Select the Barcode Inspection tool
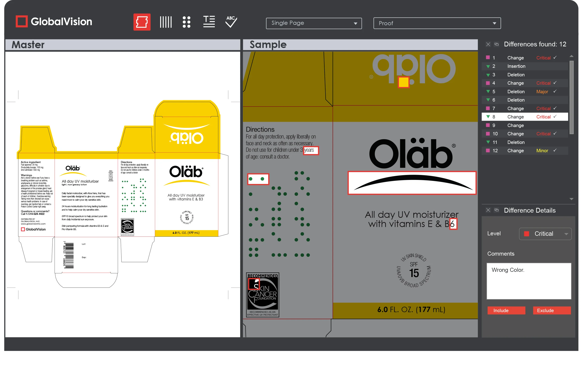 (166, 22)
